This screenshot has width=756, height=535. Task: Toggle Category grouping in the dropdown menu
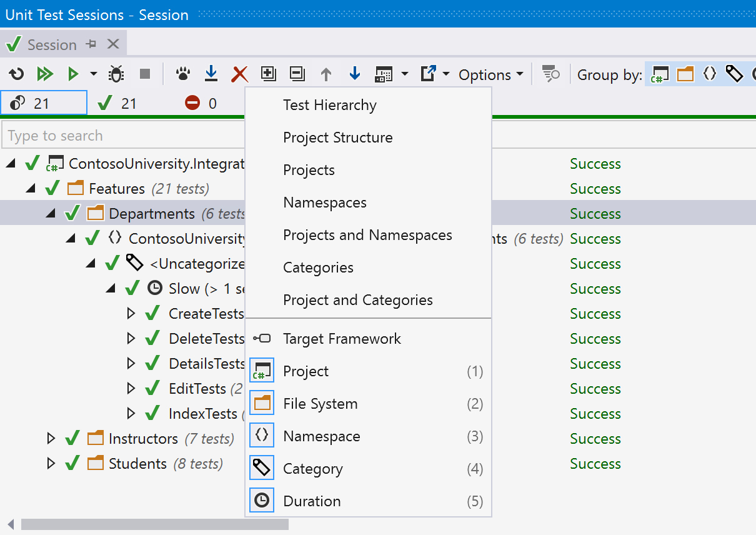[x=312, y=469]
